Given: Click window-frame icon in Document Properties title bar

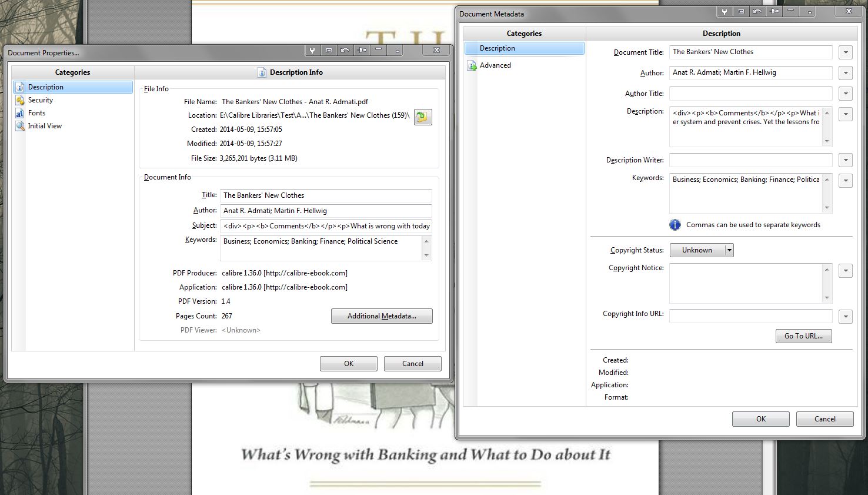Looking at the screenshot, I should point(329,51).
